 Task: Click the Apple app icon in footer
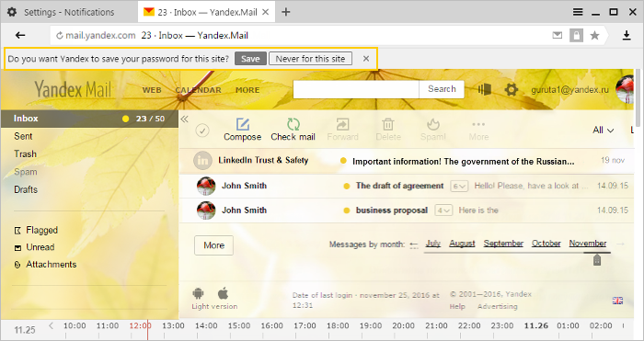pos(223,293)
